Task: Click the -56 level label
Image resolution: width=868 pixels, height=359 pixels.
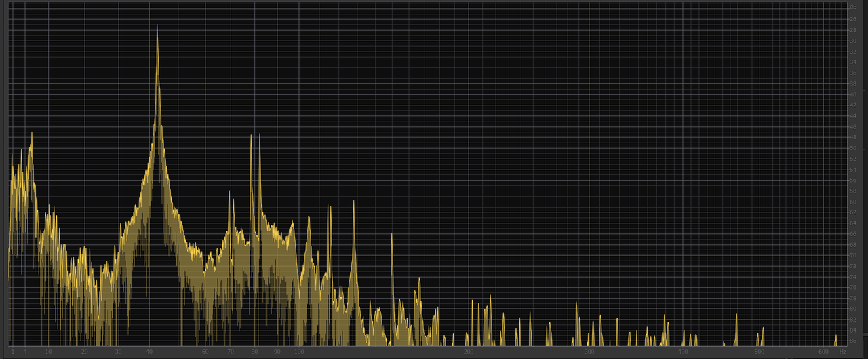Action: 852,180
